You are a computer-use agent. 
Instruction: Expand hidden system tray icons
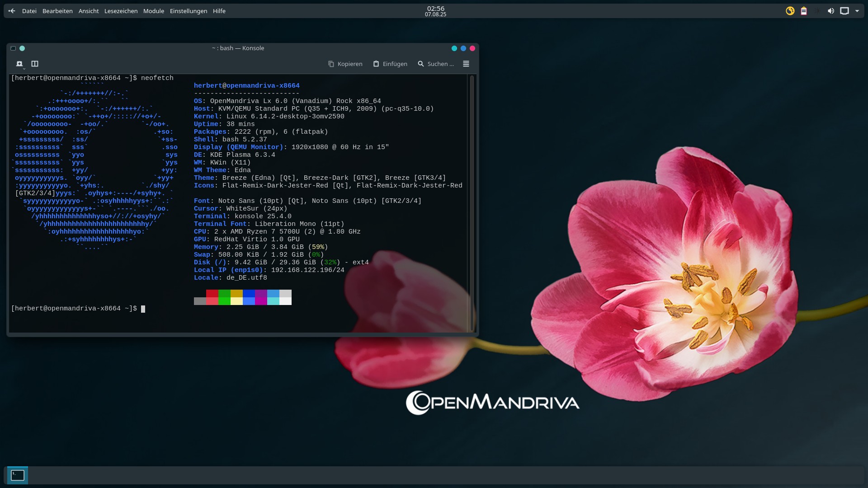[857, 11]
